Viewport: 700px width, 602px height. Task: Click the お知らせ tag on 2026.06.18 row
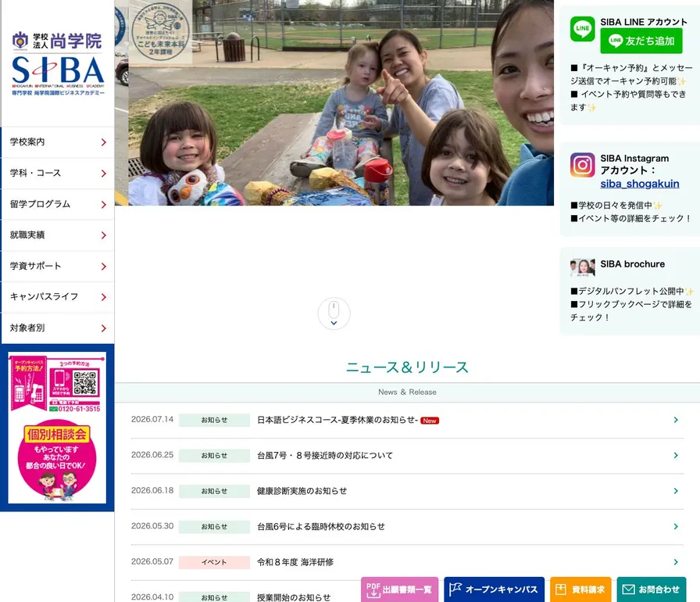click(x=214, y=491)
